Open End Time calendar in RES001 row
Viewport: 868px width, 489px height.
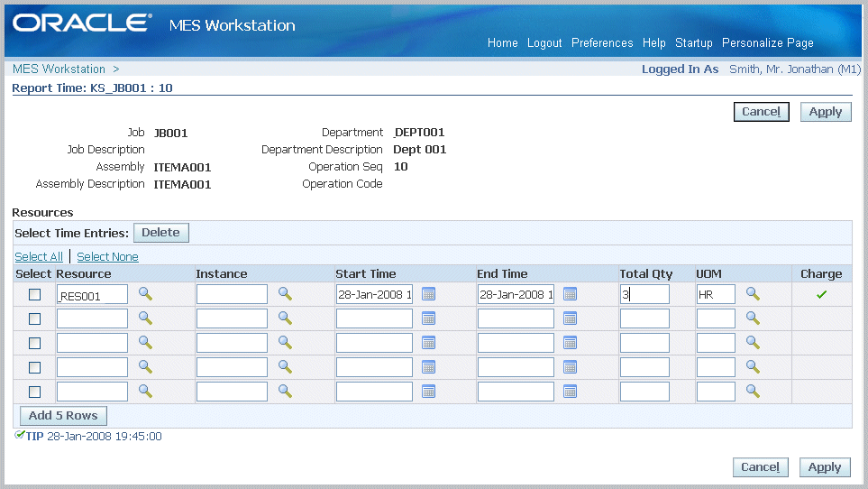pyautogui.click(x=571, y=294)
